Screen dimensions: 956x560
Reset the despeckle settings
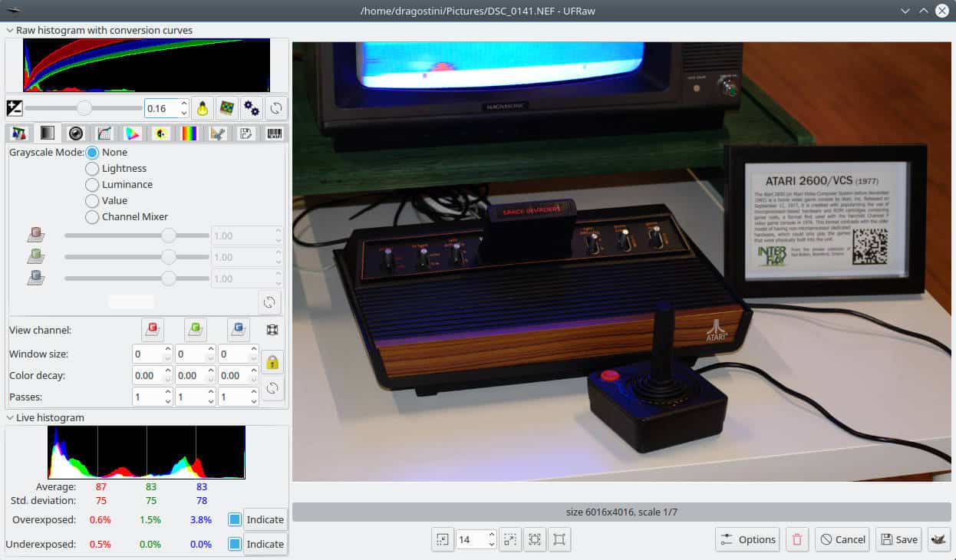(272, 389)
